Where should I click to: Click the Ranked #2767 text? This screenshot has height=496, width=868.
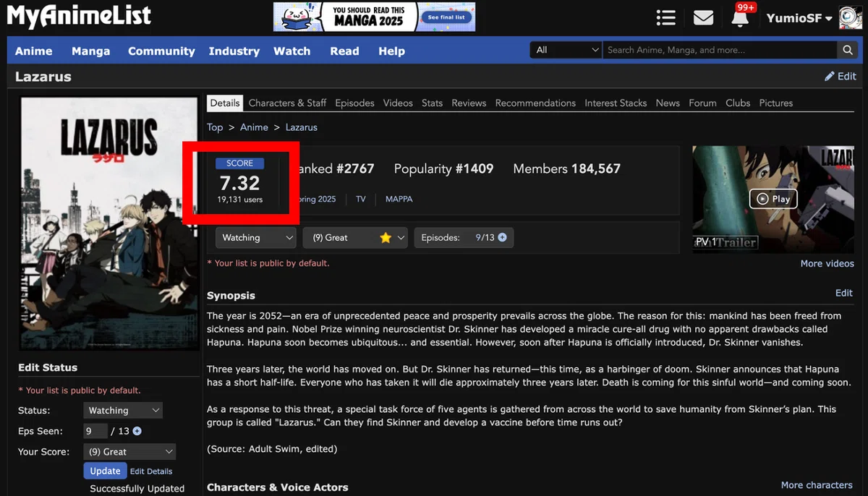(x=337, y=168)
